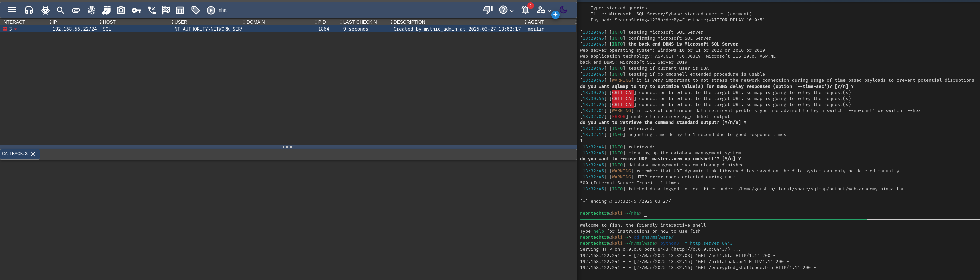This screenshot has height=280, width=980.
Task: Click the operation play circle icon
Action: click(x=211, y=10)
